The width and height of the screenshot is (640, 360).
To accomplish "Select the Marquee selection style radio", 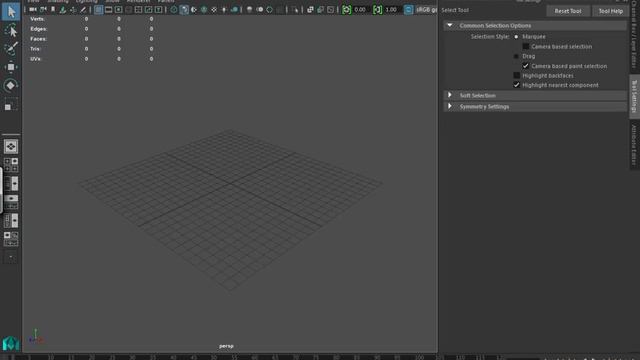I will (x=516, y=37).
